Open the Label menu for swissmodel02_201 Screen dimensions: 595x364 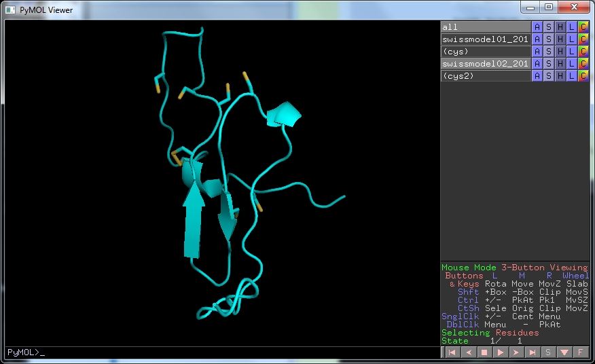click(572, 64)
